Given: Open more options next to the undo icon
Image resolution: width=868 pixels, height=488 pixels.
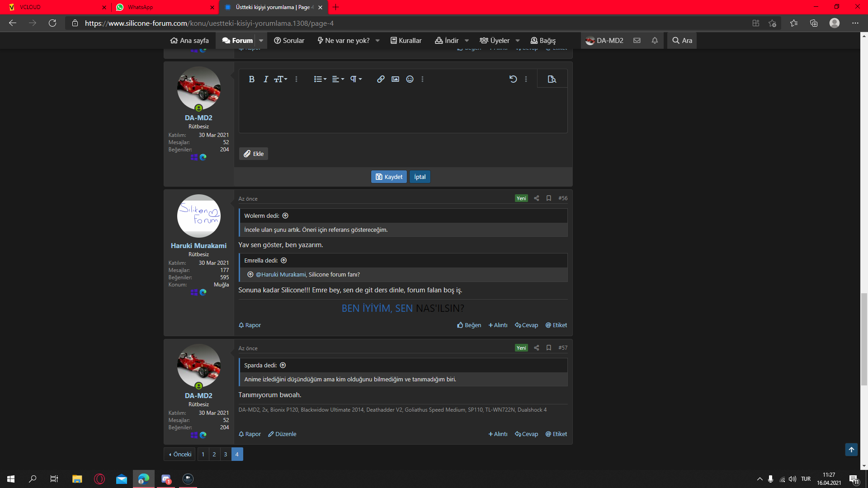Looking at the screenshot, I should (526, 79).
